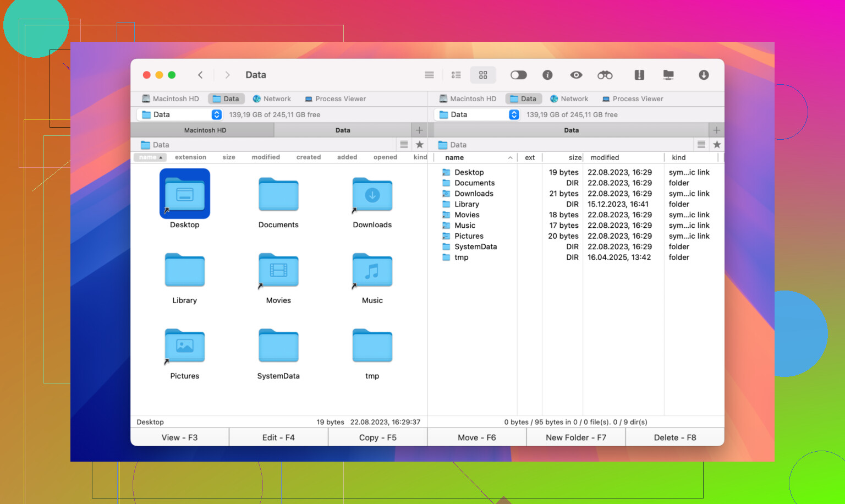
Task: Sort right pane by name column
Action: point(454,157)
